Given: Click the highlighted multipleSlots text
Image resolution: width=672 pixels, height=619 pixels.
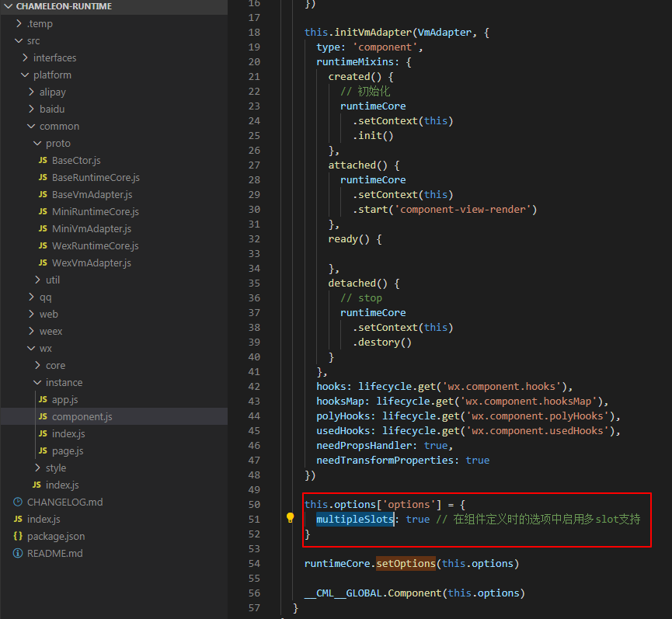Looking at the screenshot, I should (353, 519).
